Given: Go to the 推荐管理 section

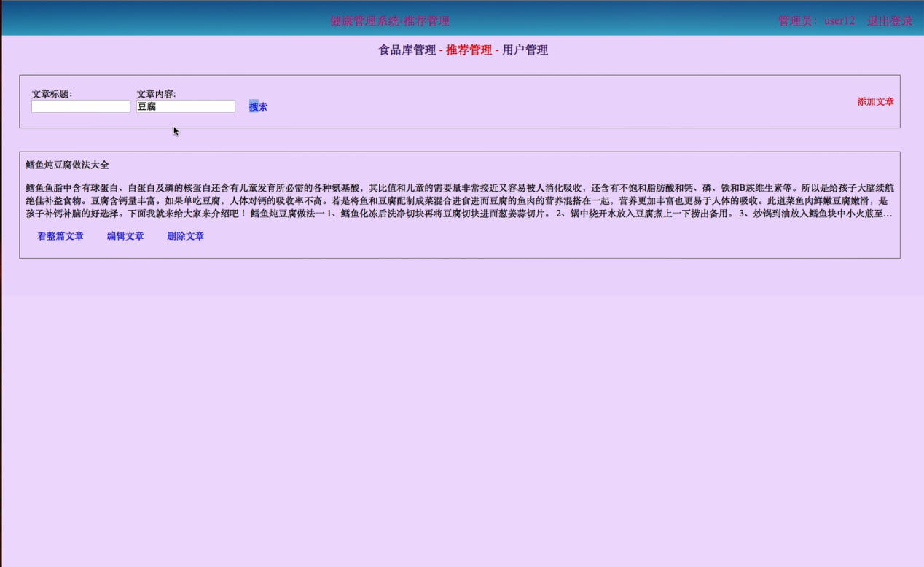Looking at the screenshot, I should point(469,50).
